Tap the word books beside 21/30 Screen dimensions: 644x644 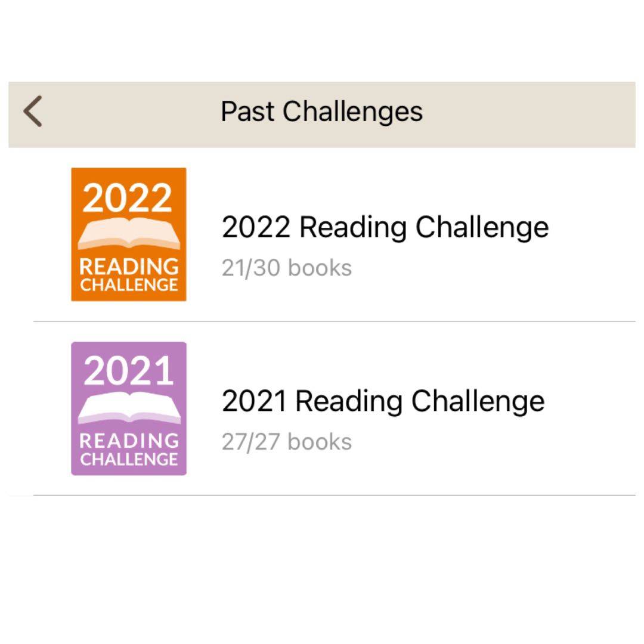click(x=320, y=268)
